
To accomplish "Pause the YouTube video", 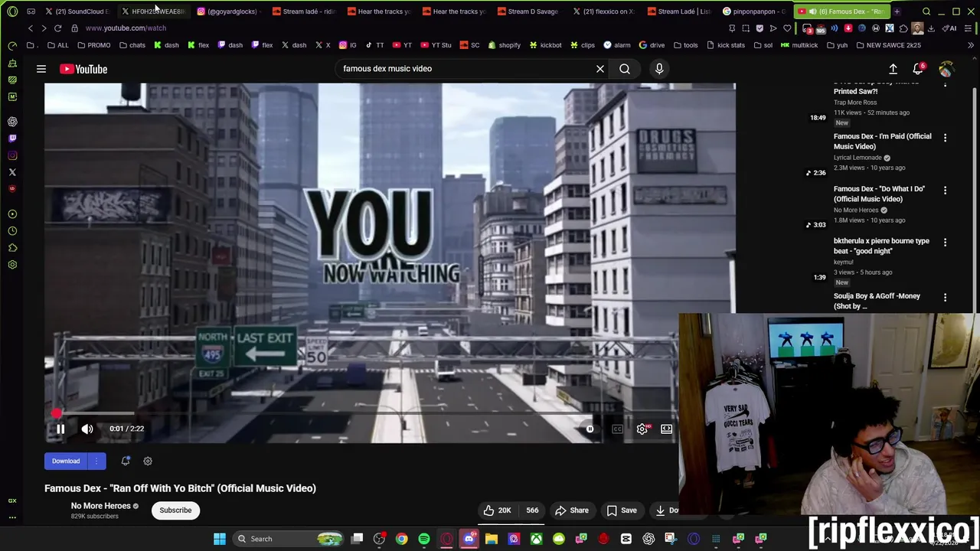I will (x=60, y=429).
